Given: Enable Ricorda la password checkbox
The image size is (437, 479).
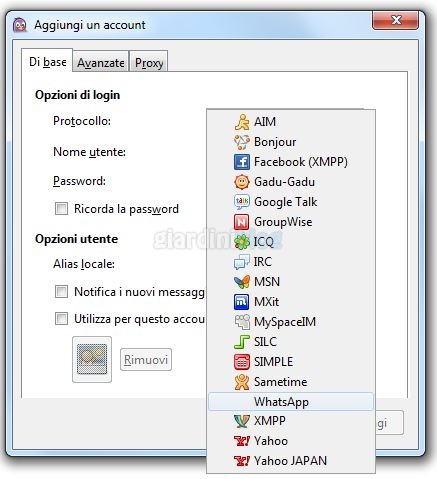Looking at the screenshot, I should (61, 209).
